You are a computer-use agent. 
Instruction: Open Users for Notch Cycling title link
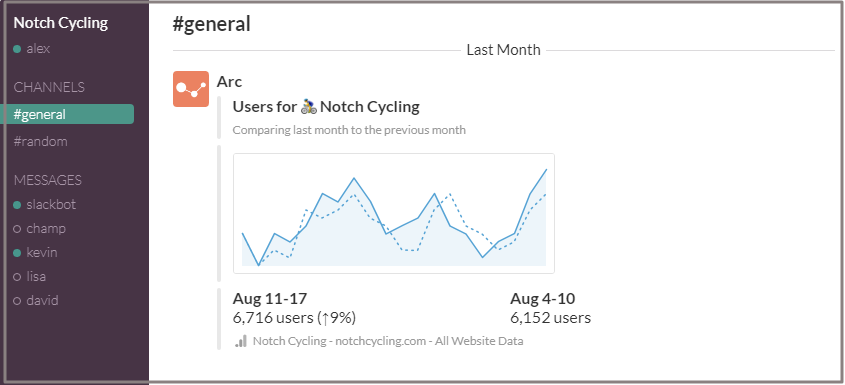326,107
